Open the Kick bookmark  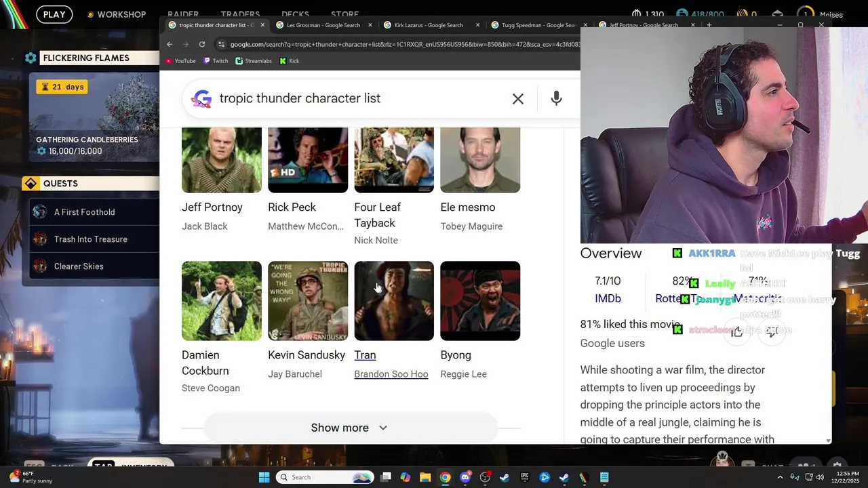(290, 61)
